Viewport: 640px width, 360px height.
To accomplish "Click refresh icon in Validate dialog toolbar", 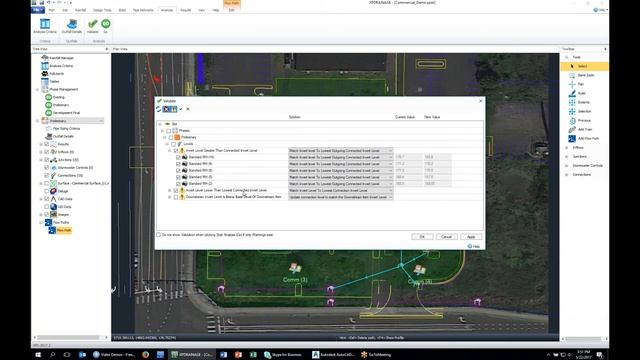I will point(158,109).
